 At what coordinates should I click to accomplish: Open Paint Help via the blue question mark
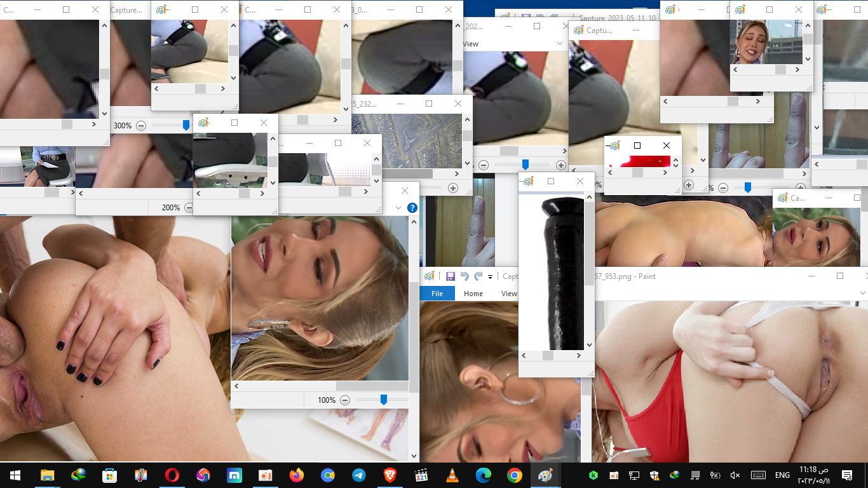click(x=412, y=208)
